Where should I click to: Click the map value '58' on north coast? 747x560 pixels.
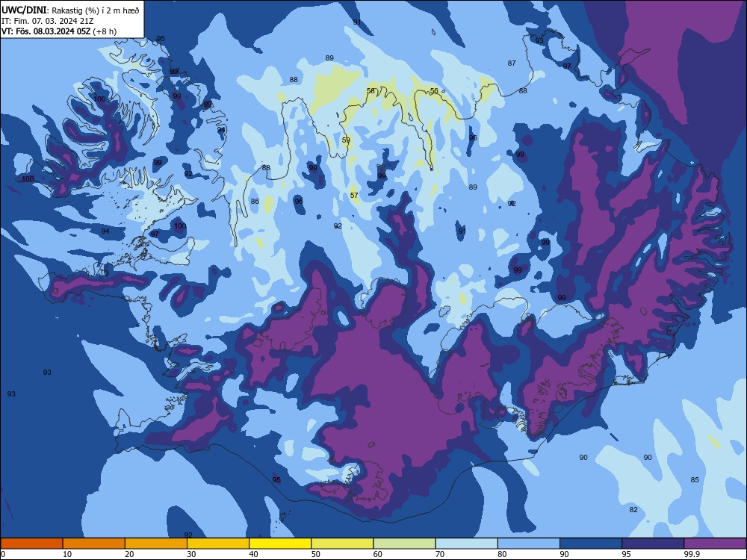coord(371,90)
